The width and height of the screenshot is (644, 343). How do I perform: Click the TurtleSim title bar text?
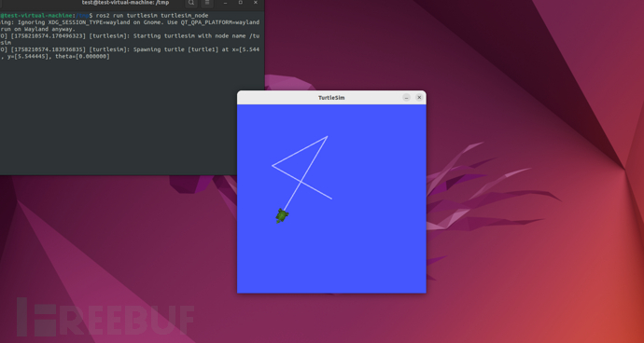(x=331, y=98)
